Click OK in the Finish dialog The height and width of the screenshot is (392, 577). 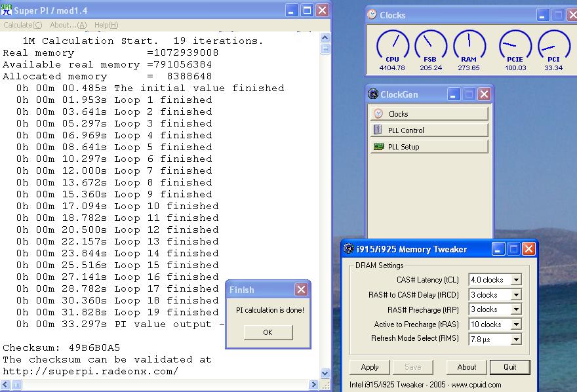[268, 332]
